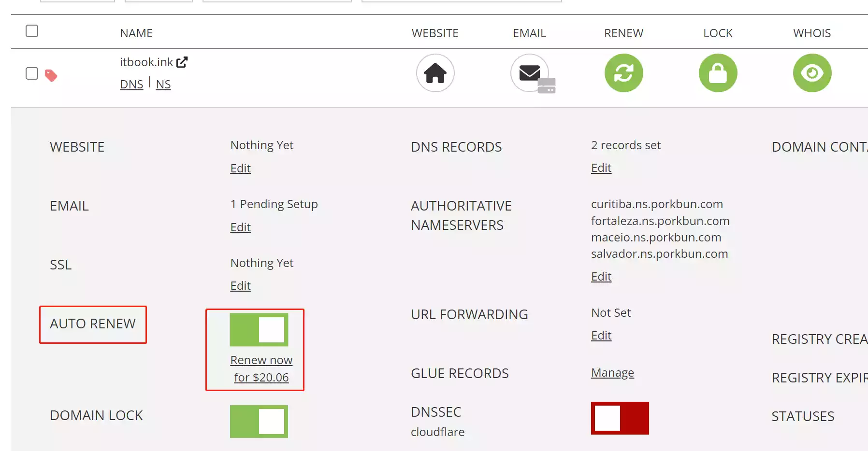Click the GLUE RECORDS label
868x451 pixels.
pos(460,373)
